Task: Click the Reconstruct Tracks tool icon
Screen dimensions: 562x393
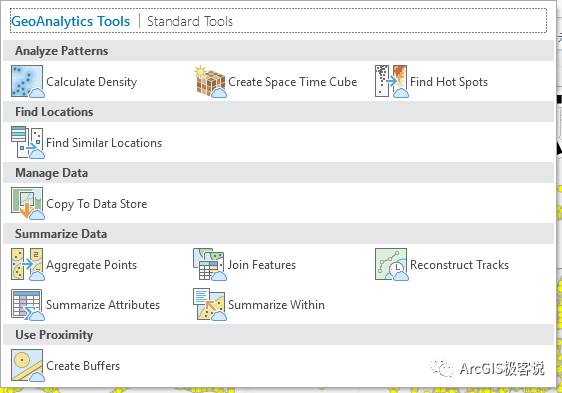Action: [392, 264]
